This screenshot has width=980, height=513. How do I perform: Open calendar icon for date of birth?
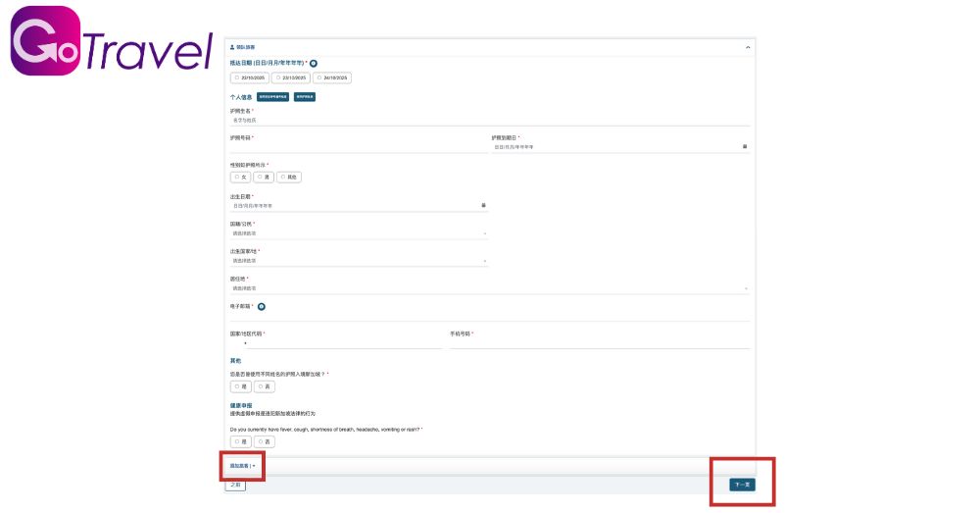click(483, 205)
